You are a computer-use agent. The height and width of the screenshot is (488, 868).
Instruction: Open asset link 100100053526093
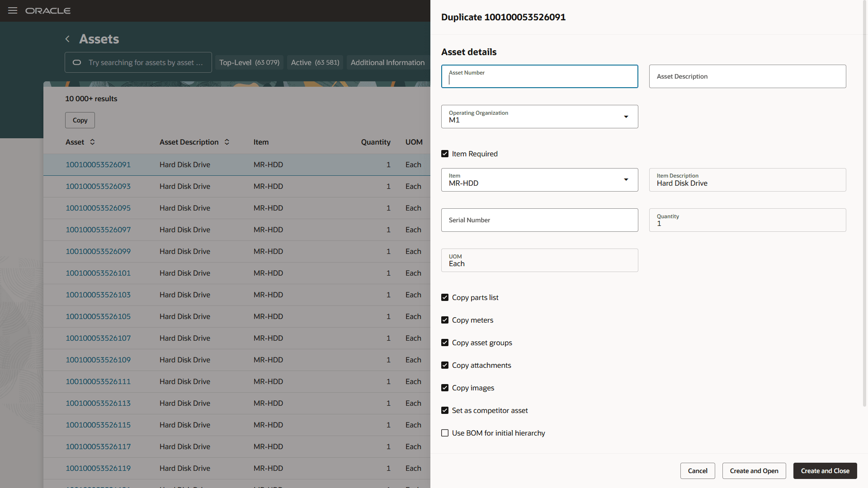pyautogui.click(x=98, y=186)
